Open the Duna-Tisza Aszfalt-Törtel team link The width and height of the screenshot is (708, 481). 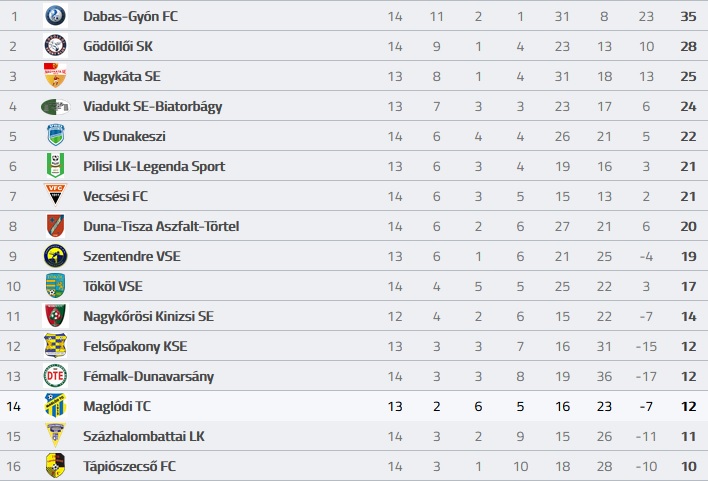click(x=161, y=226)
